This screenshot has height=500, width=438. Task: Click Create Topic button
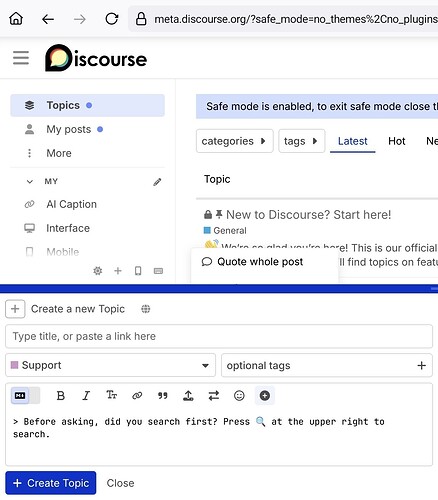click(51, 483)
